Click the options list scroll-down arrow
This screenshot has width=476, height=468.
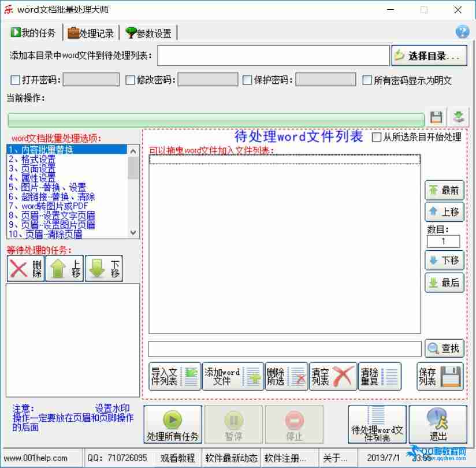[133, 233]
